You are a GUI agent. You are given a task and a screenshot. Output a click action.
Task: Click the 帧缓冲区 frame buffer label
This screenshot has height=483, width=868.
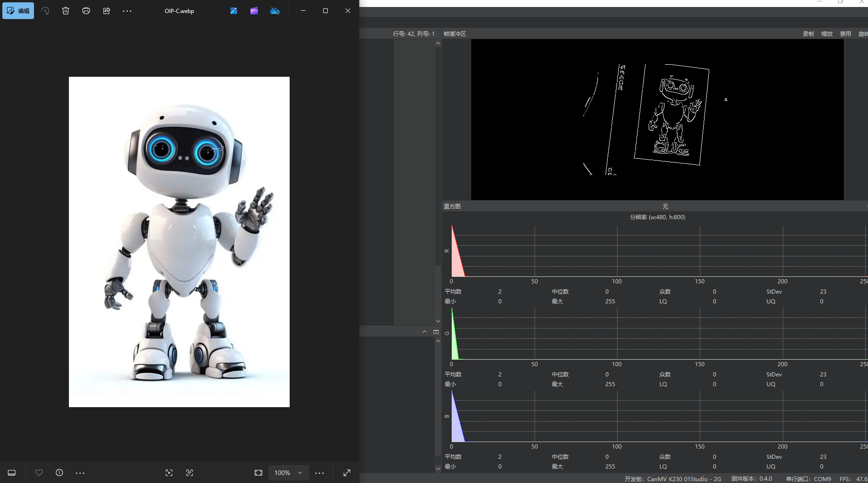pos(455,34)
